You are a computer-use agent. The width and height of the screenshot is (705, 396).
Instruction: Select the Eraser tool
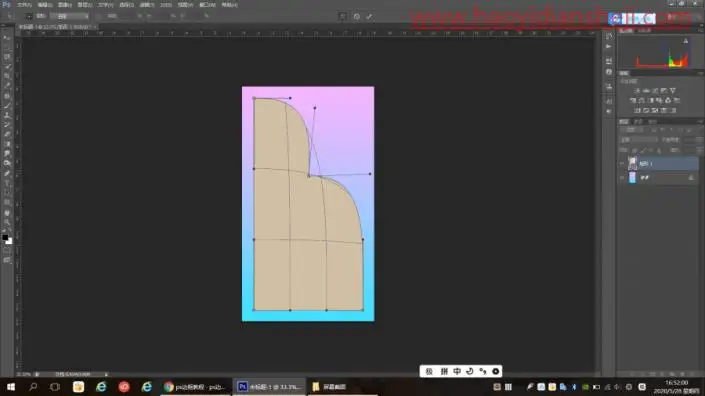7,134
